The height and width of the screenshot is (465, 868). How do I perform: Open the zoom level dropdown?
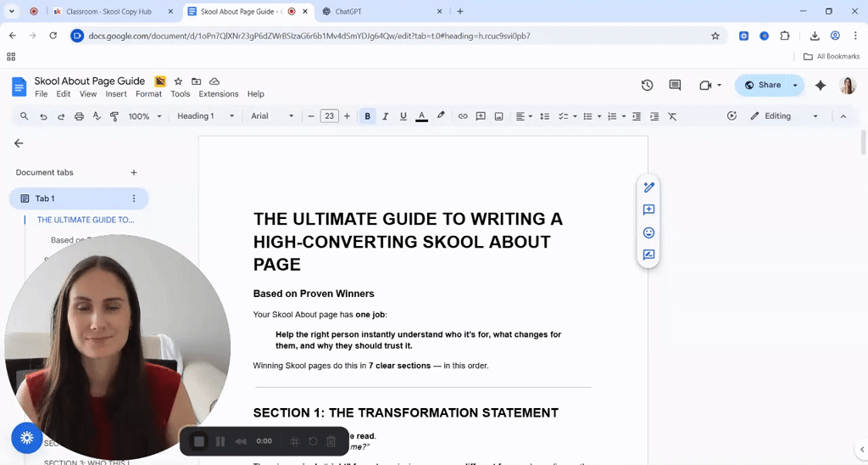[x=145, y=116]
